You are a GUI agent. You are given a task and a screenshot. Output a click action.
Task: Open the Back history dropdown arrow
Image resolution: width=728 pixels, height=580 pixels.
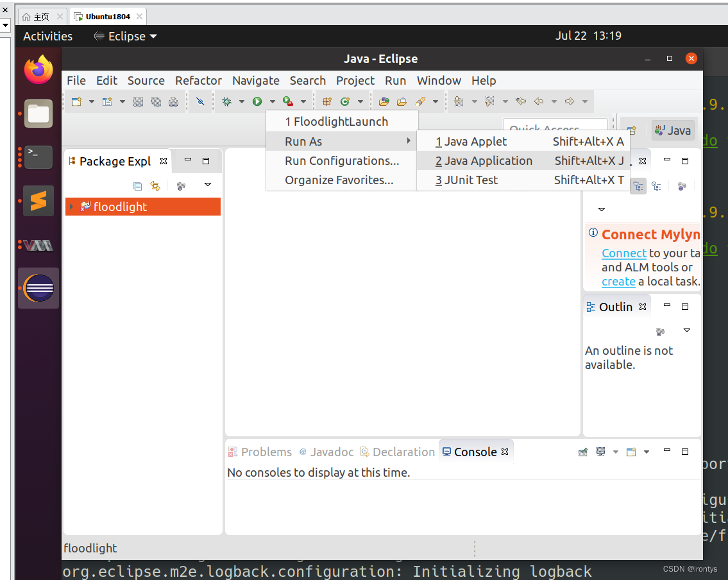[554, 102]
